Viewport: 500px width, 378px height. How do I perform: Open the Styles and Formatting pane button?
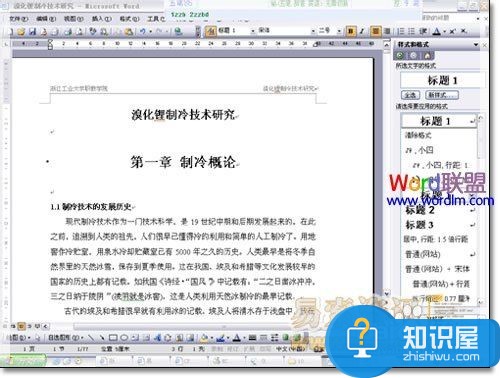click(211, 31)
